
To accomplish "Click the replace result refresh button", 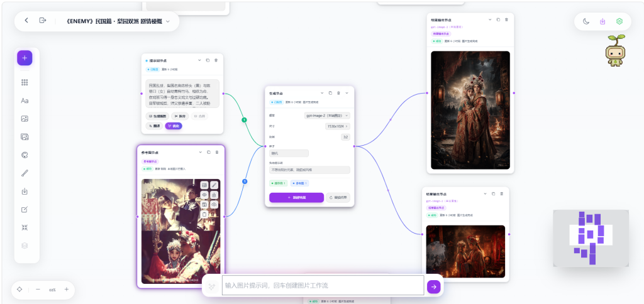I will tap(338, 198).
